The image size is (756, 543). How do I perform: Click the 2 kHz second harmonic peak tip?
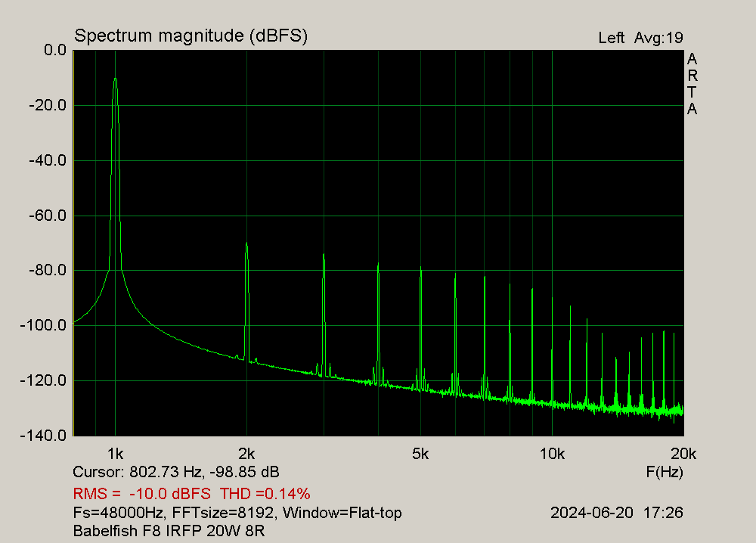click(x=246, y=243)
